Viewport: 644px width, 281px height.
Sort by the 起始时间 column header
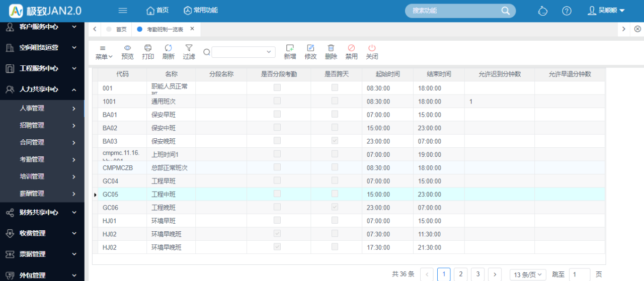click(x=387, y=74)
